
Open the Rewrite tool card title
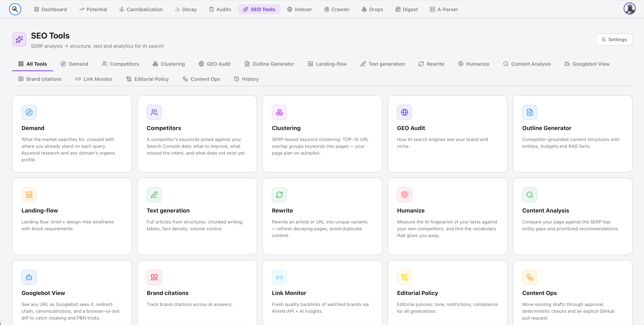click(x=282, y=210)
